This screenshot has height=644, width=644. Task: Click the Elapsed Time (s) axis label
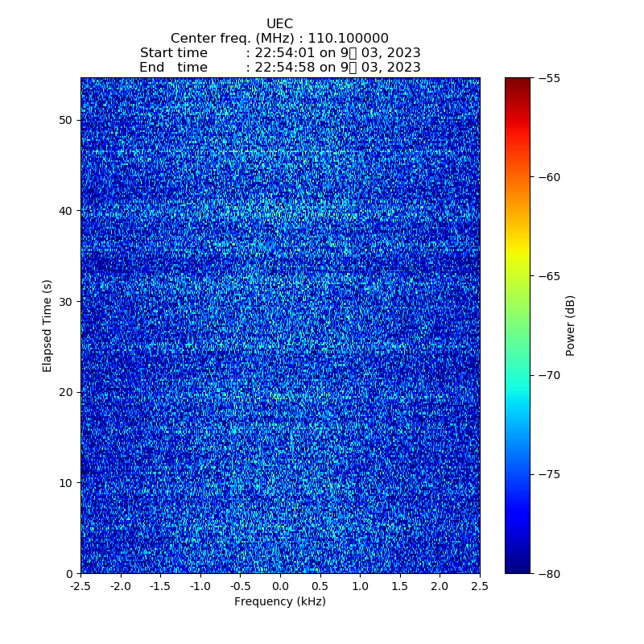[47, 325]
